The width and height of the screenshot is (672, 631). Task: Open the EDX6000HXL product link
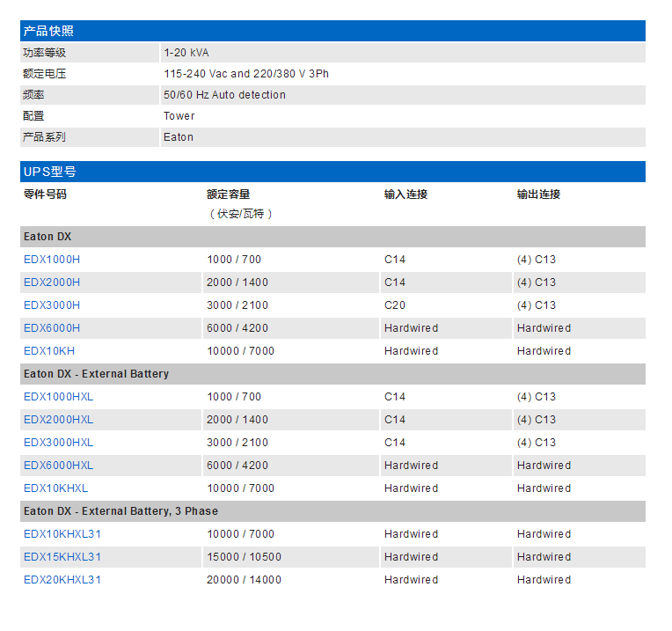(59, 466)
